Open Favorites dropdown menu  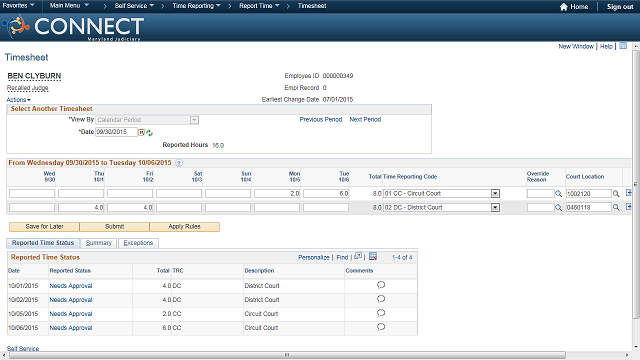(18, 6)
